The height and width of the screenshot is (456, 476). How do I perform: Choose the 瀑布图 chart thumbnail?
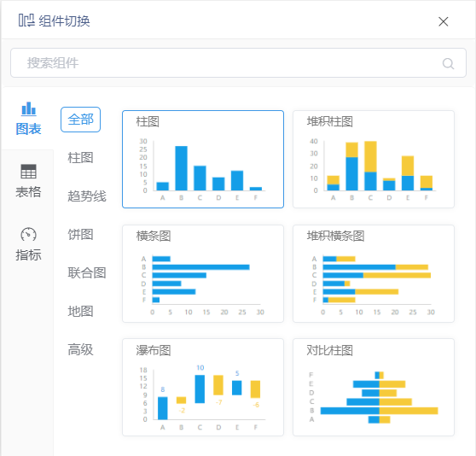click(203, 388)
